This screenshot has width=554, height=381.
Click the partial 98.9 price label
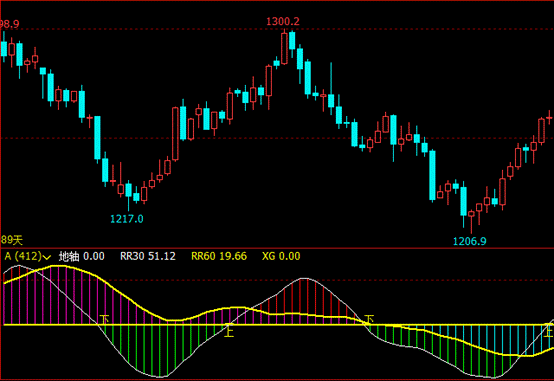[x=10, y=24]
